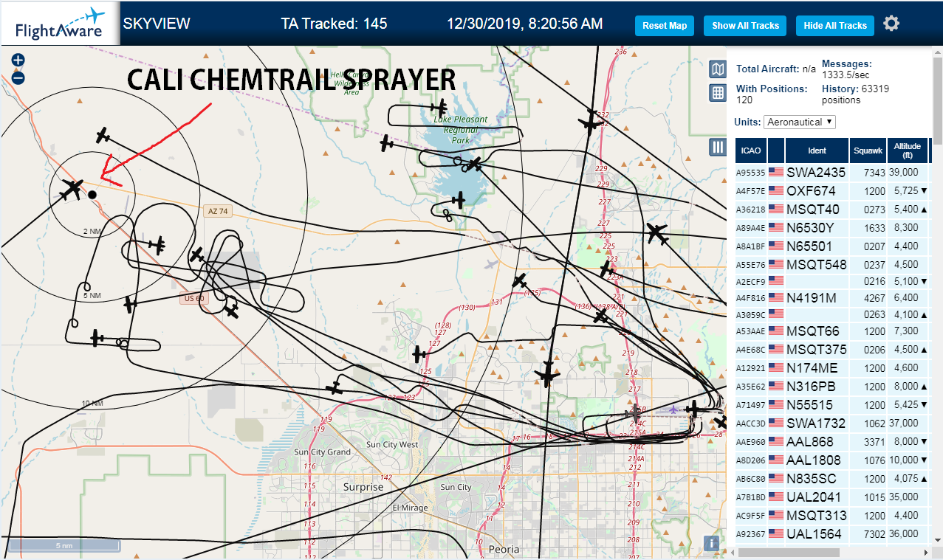Image resolution: width=943 pixels, height=560 pixels.
Task: Select the N55515 aircraft row
Action: pos(832,404)
